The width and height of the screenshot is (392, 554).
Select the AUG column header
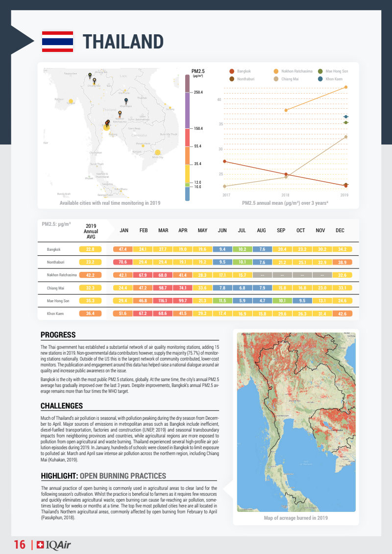point(262,230)
